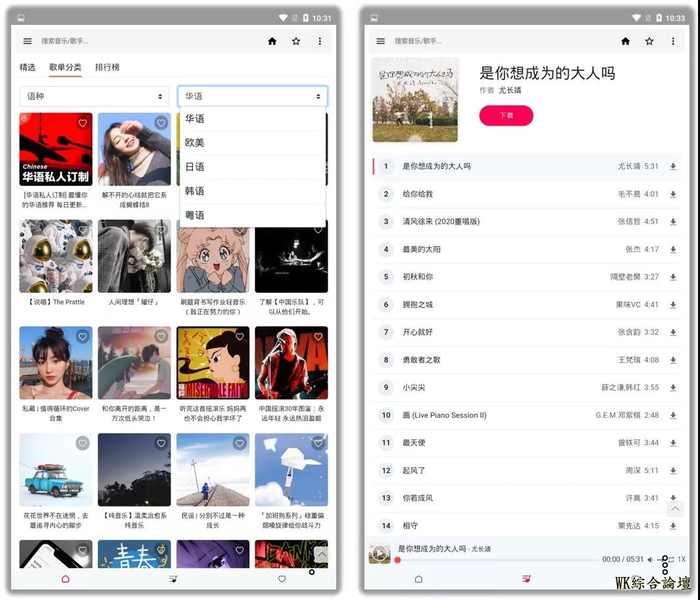Image resolution: width=700 pixels, height=600 pixels.
Task: Download song 是你想成为的大人吗 from row 1
Action: point(673,166)
